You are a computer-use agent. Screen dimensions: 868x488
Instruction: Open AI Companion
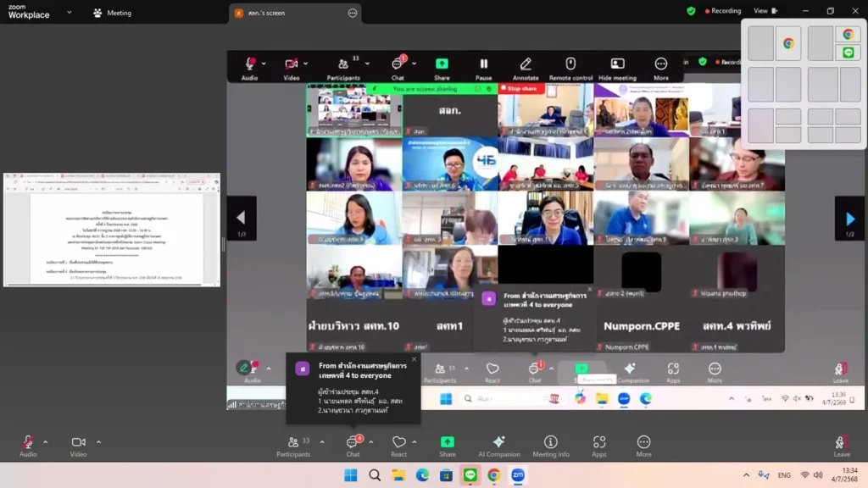coord(498,446)
